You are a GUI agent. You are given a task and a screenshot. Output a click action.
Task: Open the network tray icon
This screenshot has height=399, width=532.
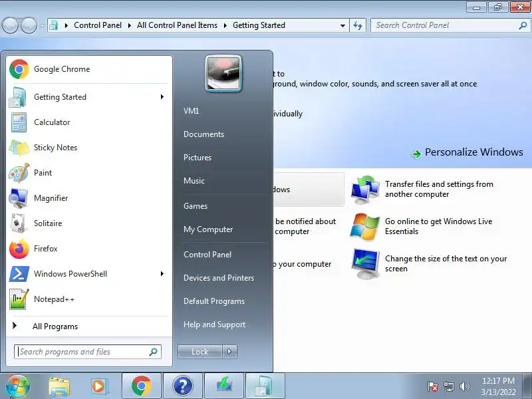click(448, 386)
